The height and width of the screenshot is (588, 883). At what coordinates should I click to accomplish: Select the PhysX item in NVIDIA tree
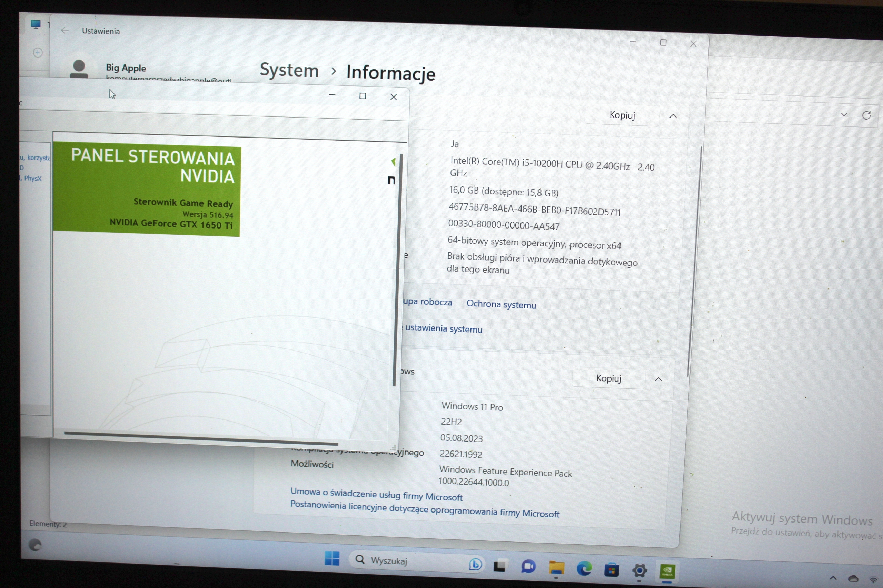(x=33, y=179)
